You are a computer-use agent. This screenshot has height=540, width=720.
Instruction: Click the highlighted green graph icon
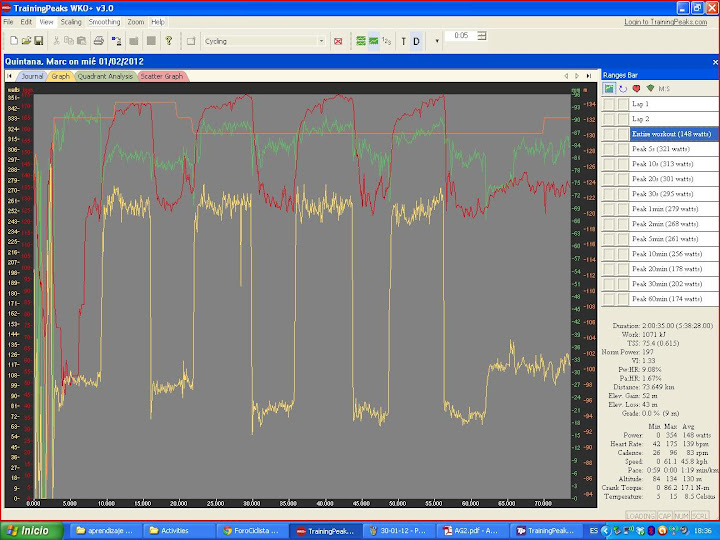pos(374,41)
